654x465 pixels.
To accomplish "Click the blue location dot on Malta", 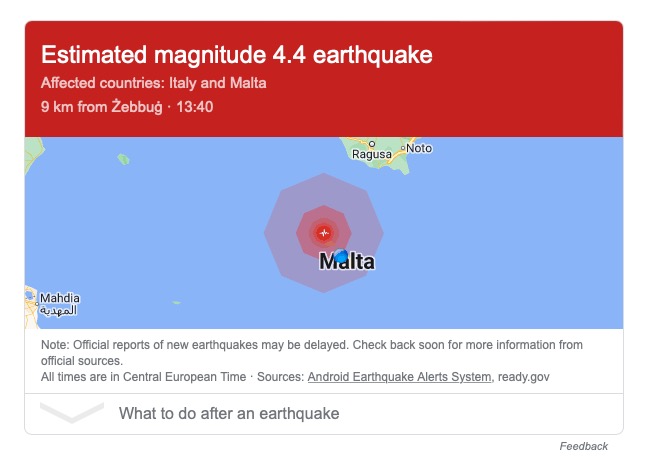I will (341, 256).
